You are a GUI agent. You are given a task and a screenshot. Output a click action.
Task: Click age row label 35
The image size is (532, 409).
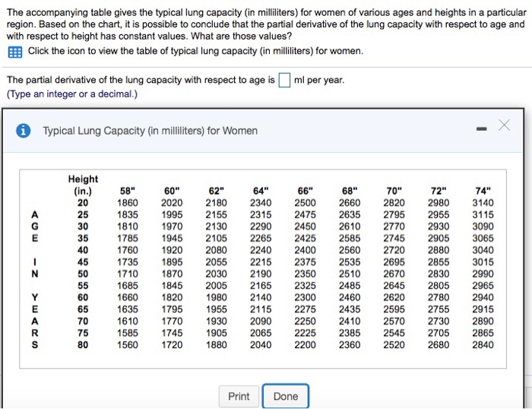tap(83, 238)
